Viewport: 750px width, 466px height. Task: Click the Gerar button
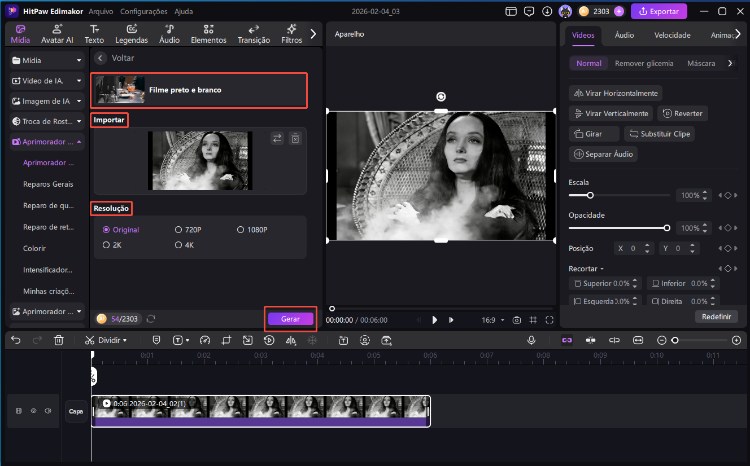290,319
